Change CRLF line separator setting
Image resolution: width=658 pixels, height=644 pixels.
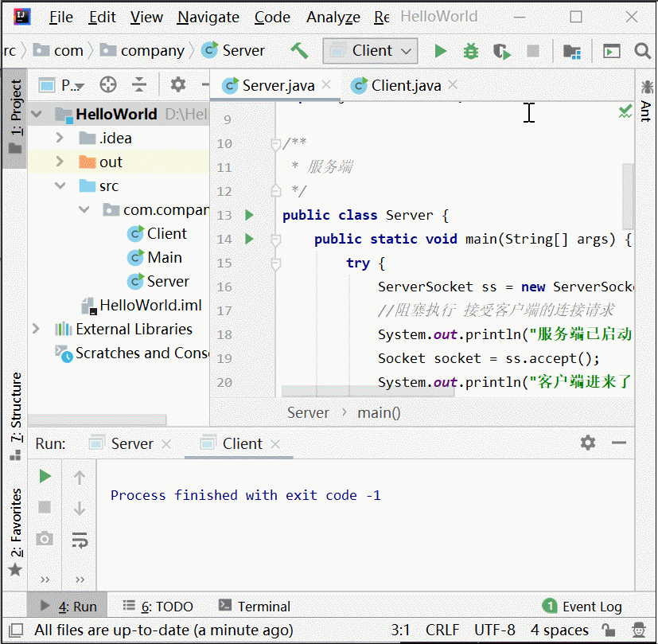(x=442, y=630)
